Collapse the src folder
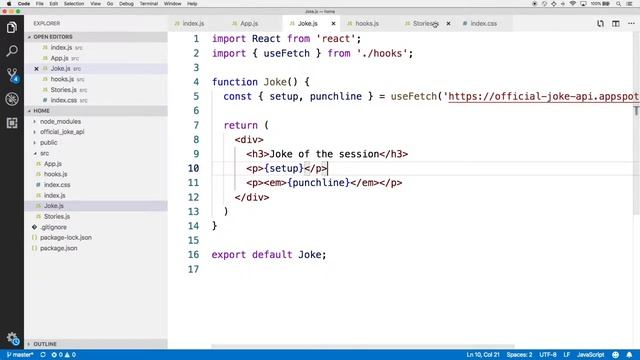 pyautogui.click(x=44, y=153)
